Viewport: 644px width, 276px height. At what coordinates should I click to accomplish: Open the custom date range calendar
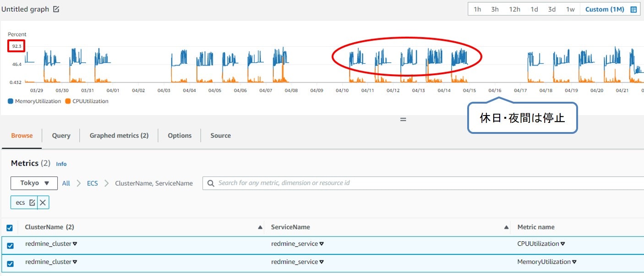click(x=633, y=9)
